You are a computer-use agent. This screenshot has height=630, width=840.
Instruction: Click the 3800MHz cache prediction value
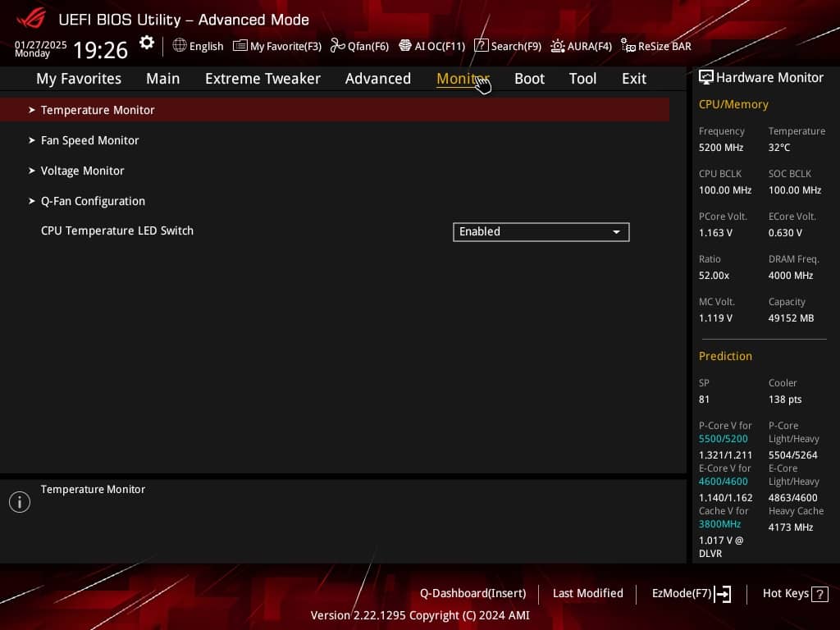coord(719,524)
